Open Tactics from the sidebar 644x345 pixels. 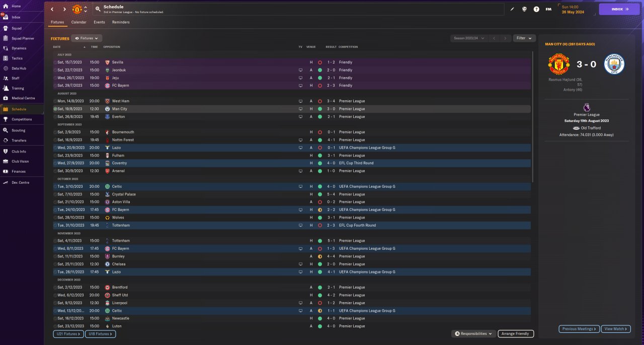pos(22,58)
